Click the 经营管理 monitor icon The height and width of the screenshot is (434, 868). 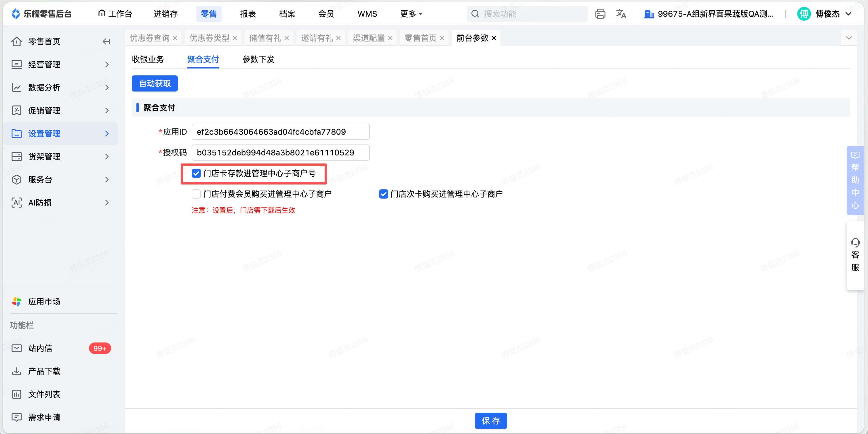(x=16, y=64)
